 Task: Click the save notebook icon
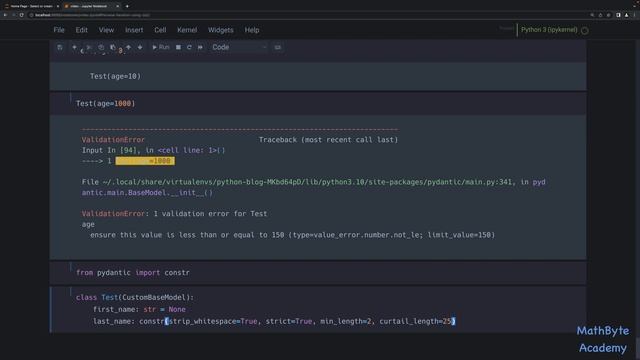(60, 47)
